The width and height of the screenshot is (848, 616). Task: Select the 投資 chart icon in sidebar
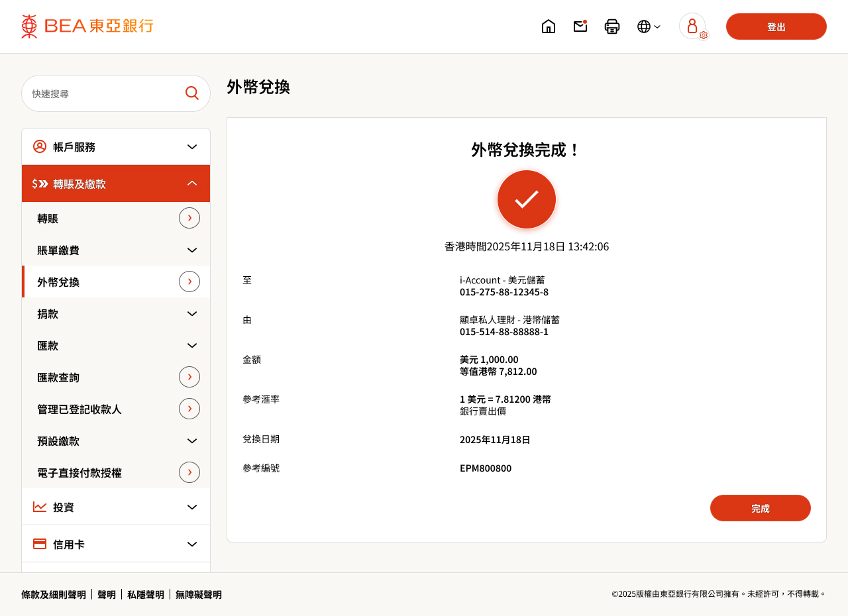39,506
